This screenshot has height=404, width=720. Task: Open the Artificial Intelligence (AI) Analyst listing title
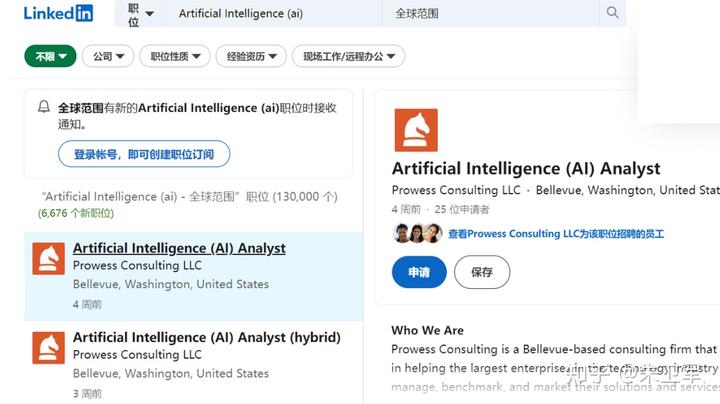click(179, 248)
